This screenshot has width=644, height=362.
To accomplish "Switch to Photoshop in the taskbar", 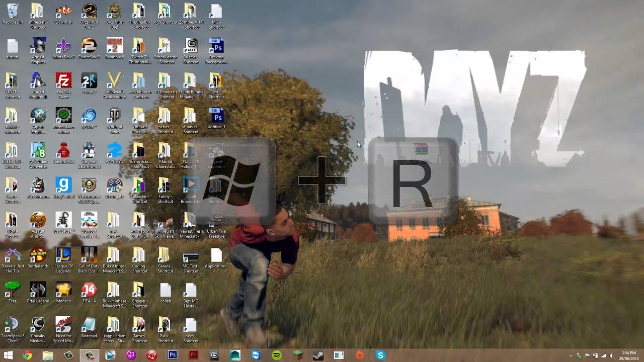I will coord(173,355).
